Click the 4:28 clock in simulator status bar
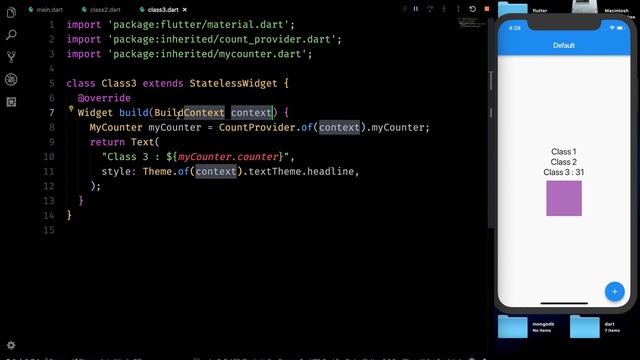 click(x=515, y=28)
